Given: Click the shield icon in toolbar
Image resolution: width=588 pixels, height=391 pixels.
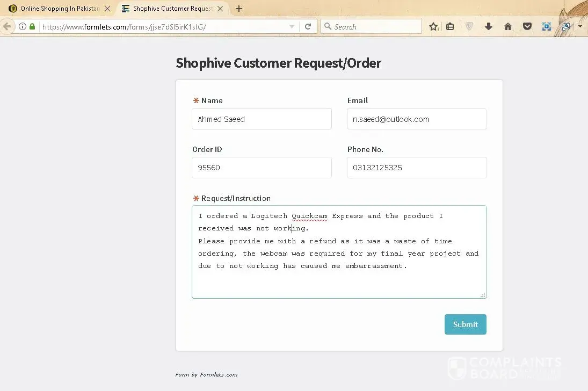Looking at the screenshot, I should pos(469,26).
